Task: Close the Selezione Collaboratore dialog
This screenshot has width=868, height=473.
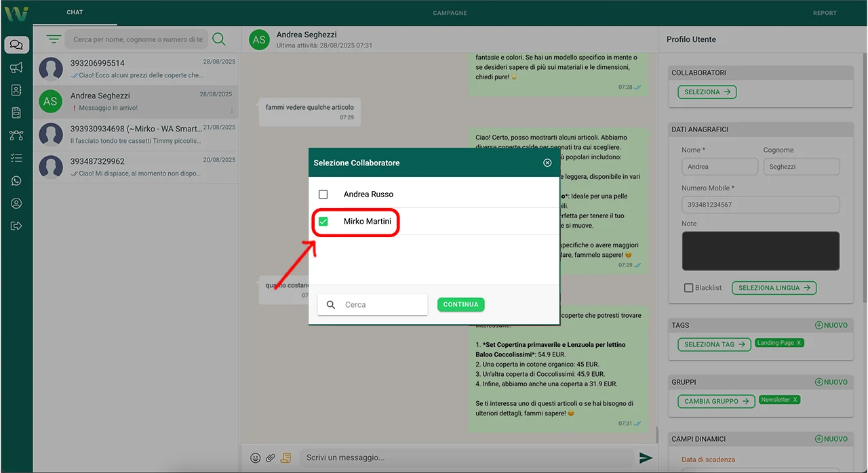Action: coord(547,163)
